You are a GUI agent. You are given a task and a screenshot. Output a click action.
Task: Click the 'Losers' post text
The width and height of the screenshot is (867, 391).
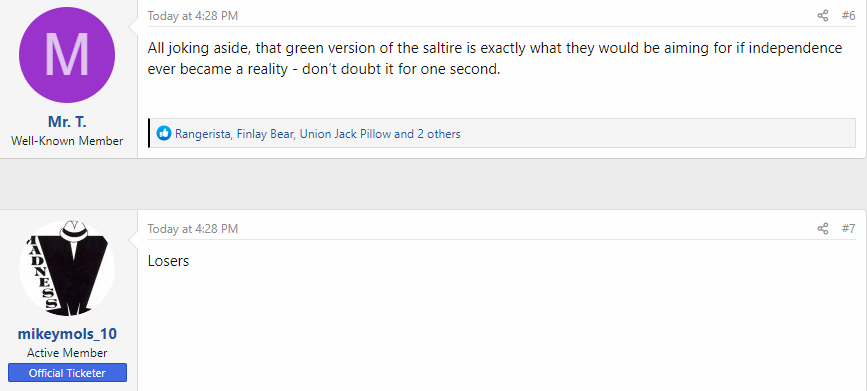click(x=168, y=261)
